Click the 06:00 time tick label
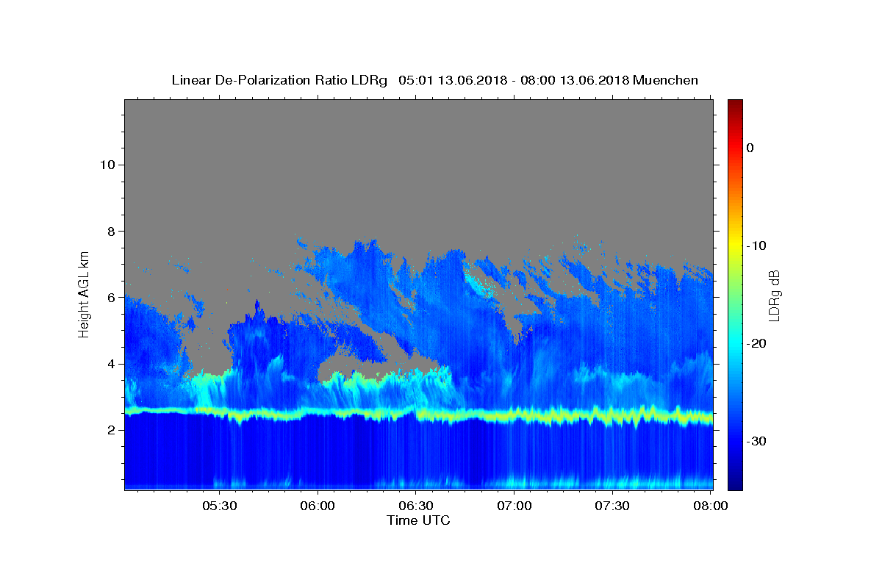882x588 pixels. point(318,506)
